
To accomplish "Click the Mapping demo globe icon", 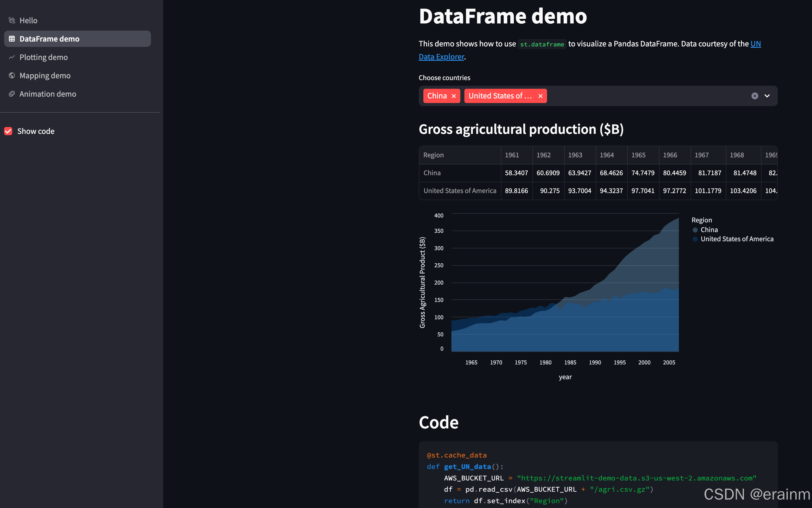I will click(x=12, y=75).
